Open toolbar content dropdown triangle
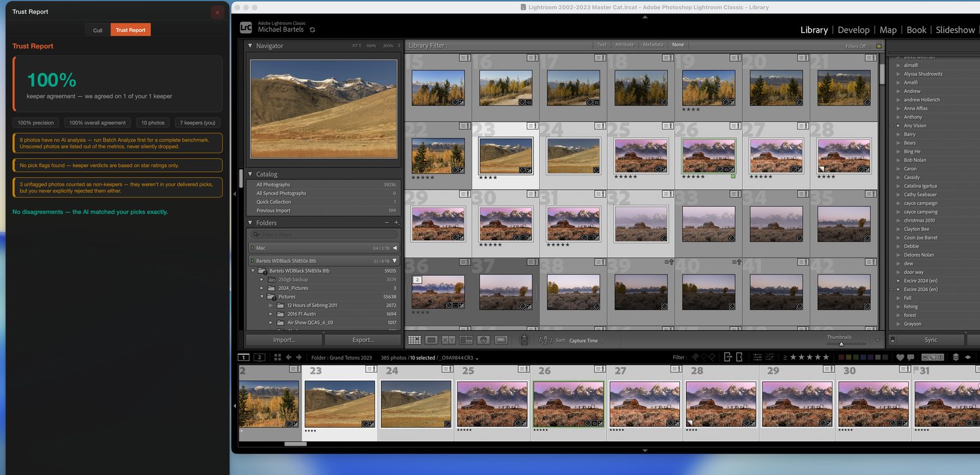980x475 pixels. (x=878, y=340)
